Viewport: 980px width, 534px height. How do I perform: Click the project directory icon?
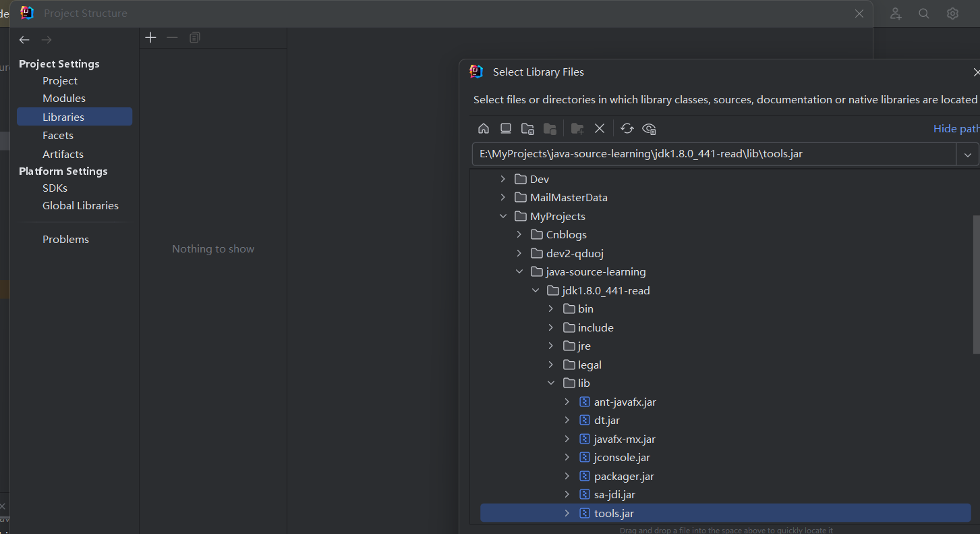click(x=528, y=128)
